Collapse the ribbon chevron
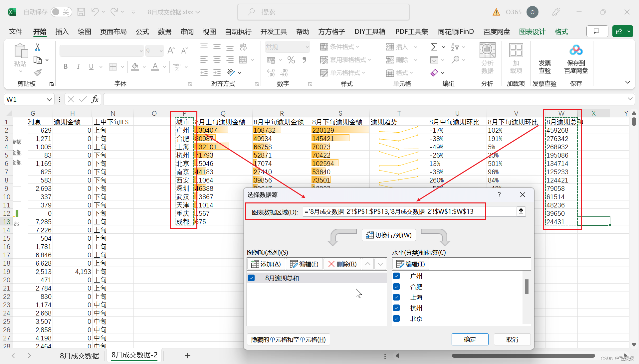Viewport: 639px width, 364px height. (627, 82)
